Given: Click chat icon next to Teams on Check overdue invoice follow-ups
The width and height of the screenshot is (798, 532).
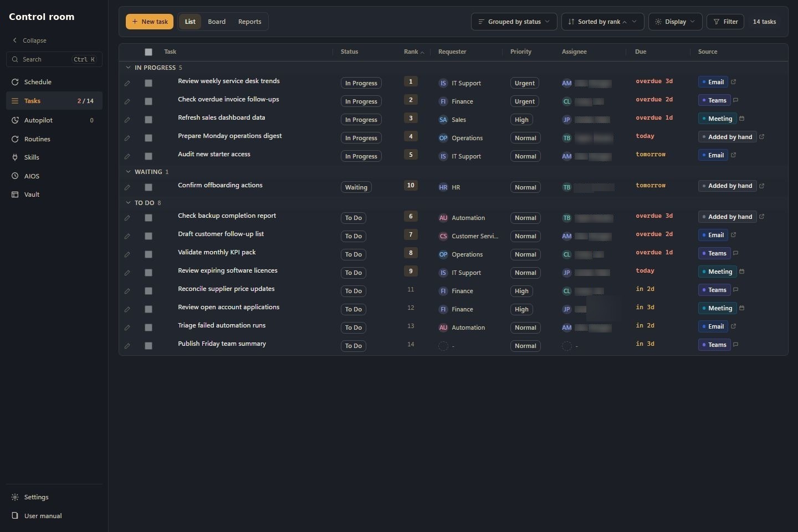Looking at the screenshot, I should (x=735, y=100).
